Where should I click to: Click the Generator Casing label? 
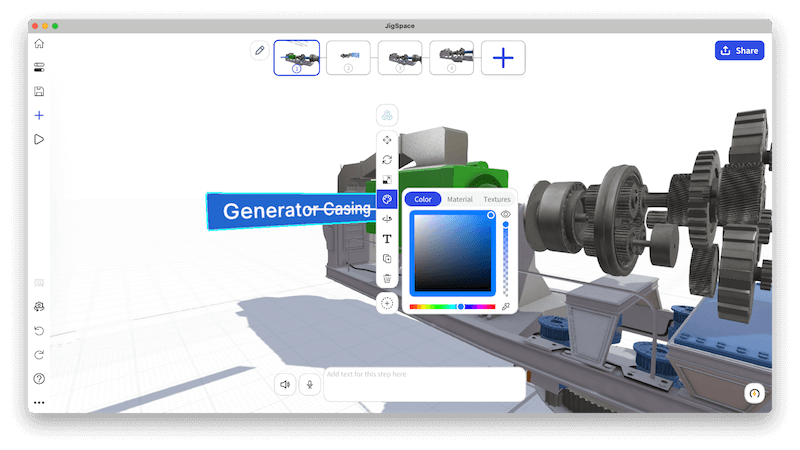(x=291, y=210)
